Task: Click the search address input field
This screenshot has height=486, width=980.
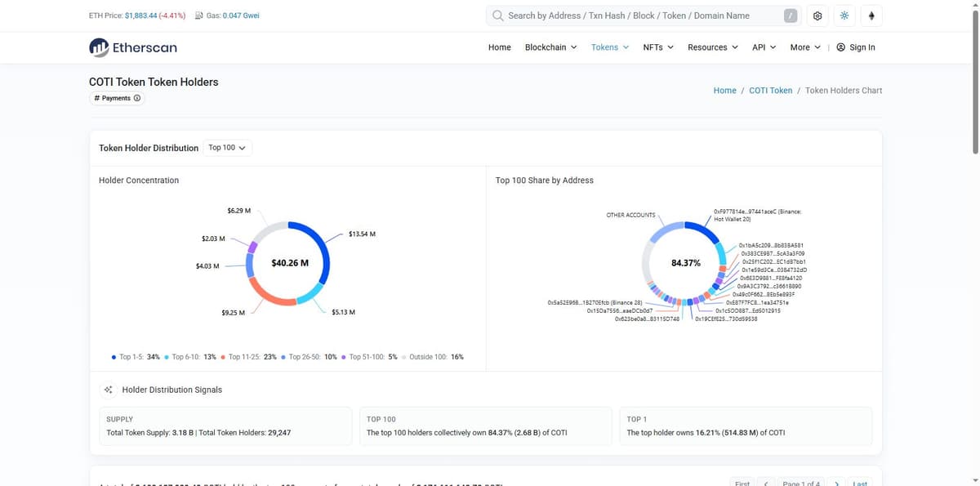Action: (643, 16)
